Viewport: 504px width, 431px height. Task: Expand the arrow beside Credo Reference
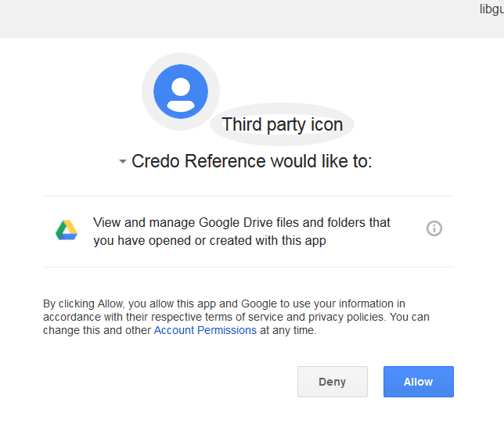click(122, 161)
